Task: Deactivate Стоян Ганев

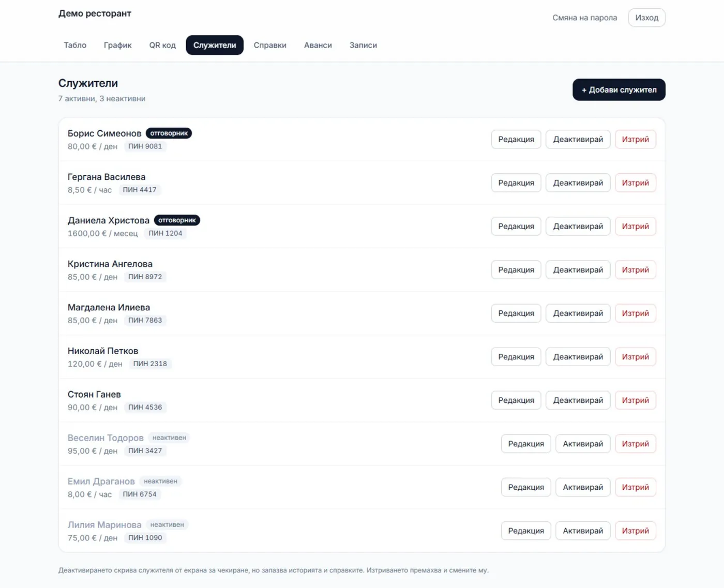Action: tap(578, 400)
